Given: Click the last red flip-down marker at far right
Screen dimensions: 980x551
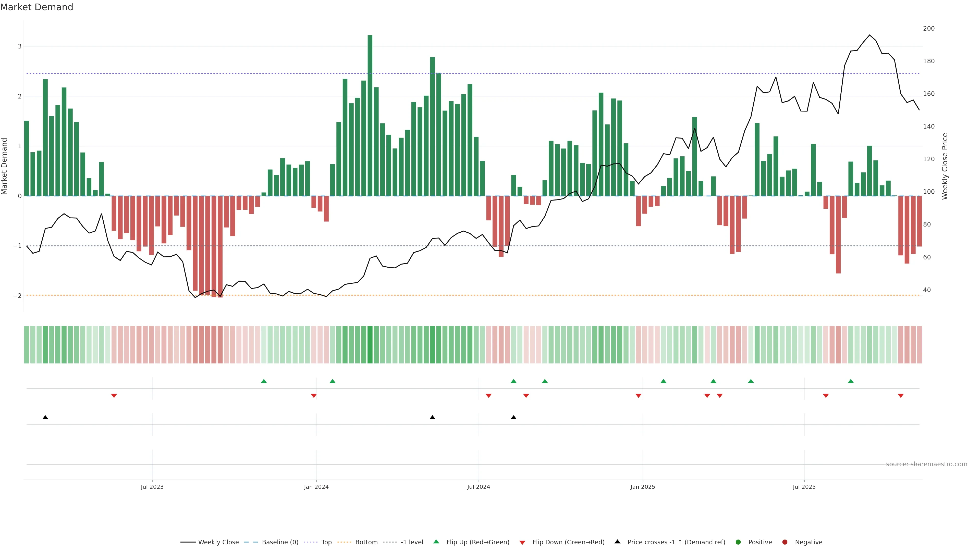Looking at the screenshot, I should (x=900, y=396).
